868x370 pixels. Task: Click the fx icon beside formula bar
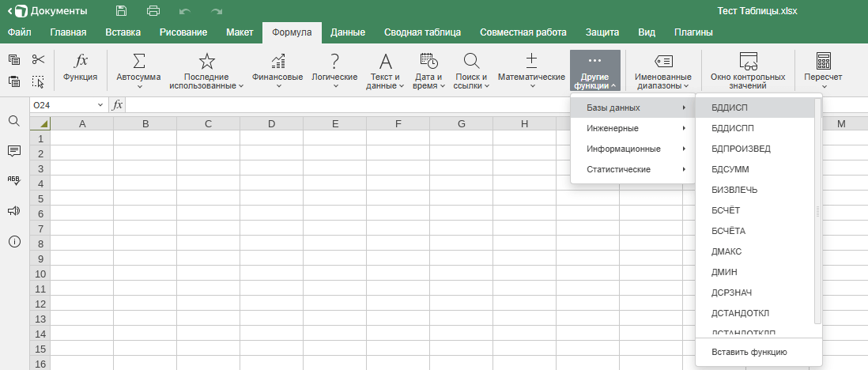click(117, 104)
